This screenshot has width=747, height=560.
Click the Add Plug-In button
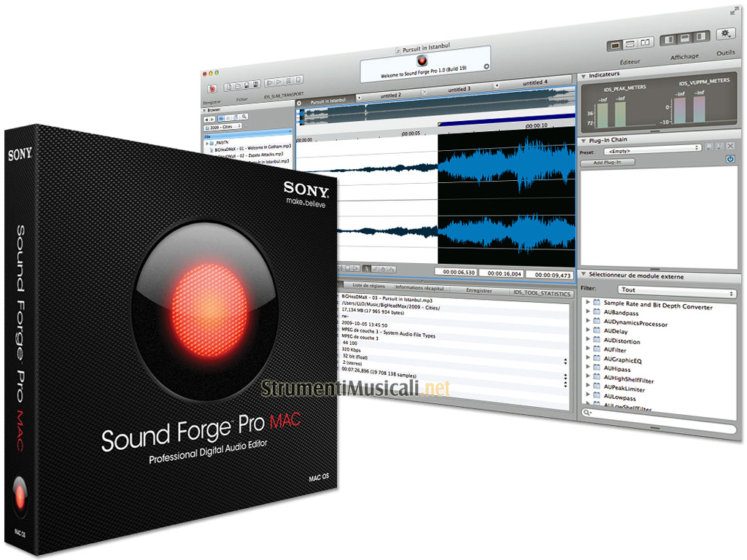pos(607,162)
